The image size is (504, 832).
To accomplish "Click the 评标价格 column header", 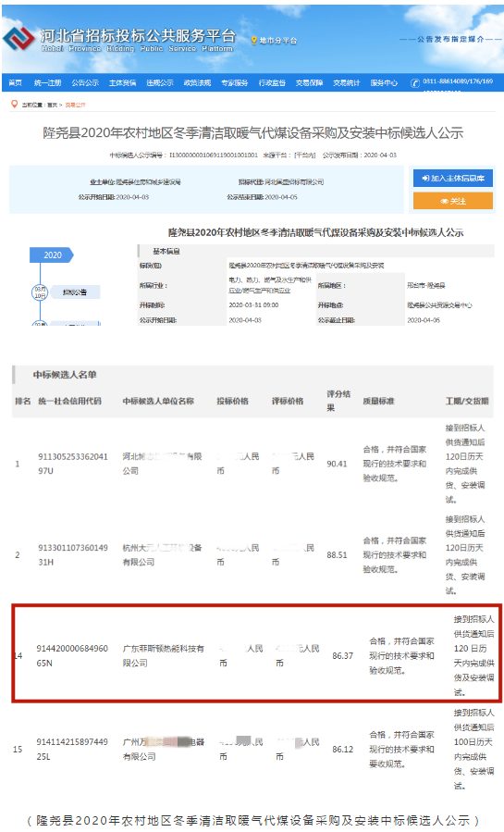I will pos(288,401).
